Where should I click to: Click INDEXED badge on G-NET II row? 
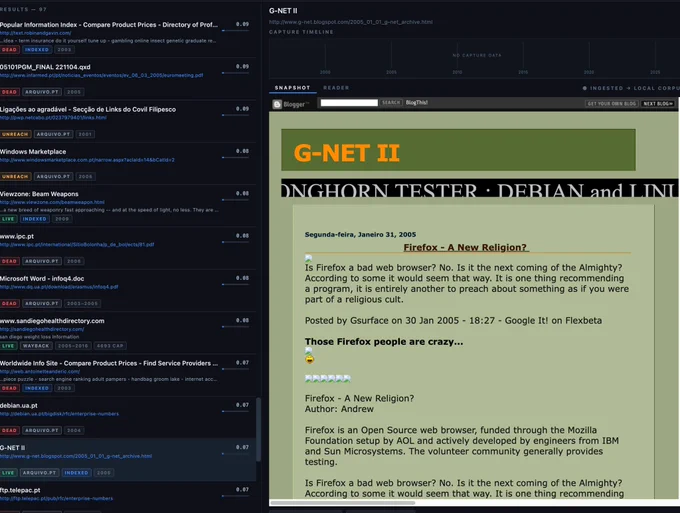click(76, 473)
